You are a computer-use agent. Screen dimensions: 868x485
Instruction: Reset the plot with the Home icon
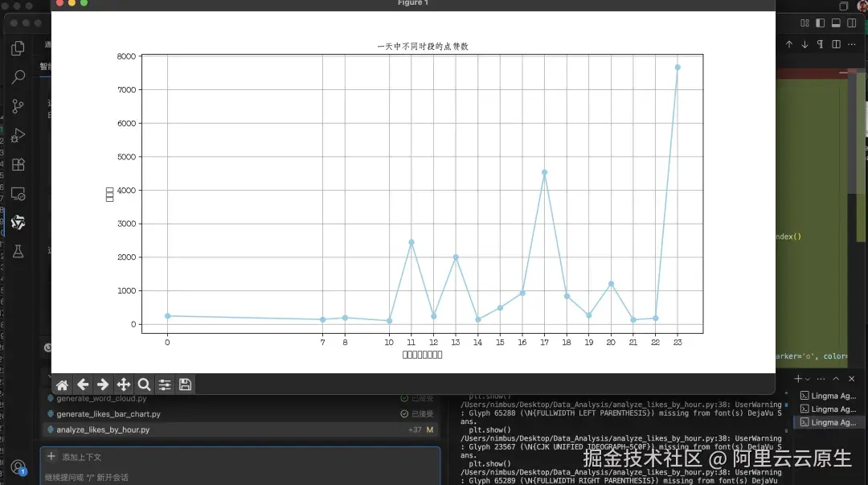pos(62,384)
